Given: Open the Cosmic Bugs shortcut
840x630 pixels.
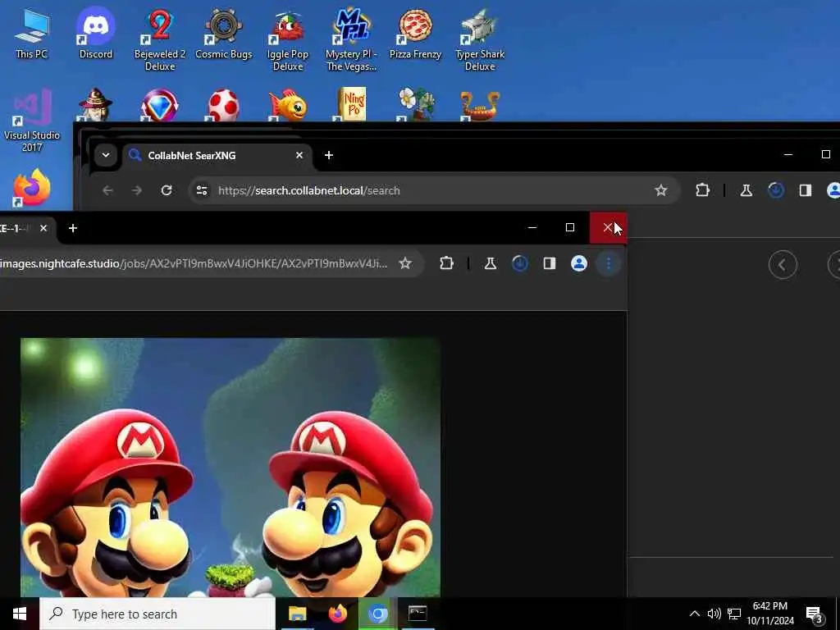Looking at the screenshot, I should pyautogui.click(x=223, y=34).
